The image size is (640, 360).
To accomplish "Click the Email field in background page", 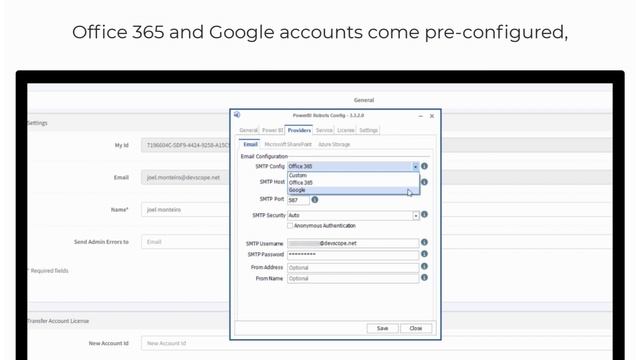I will coord(186,178).
